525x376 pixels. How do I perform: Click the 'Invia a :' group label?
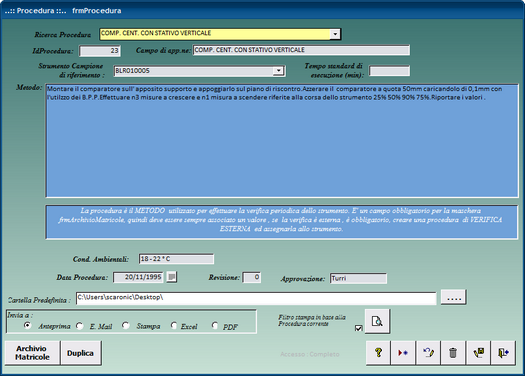tap(20, 315)
